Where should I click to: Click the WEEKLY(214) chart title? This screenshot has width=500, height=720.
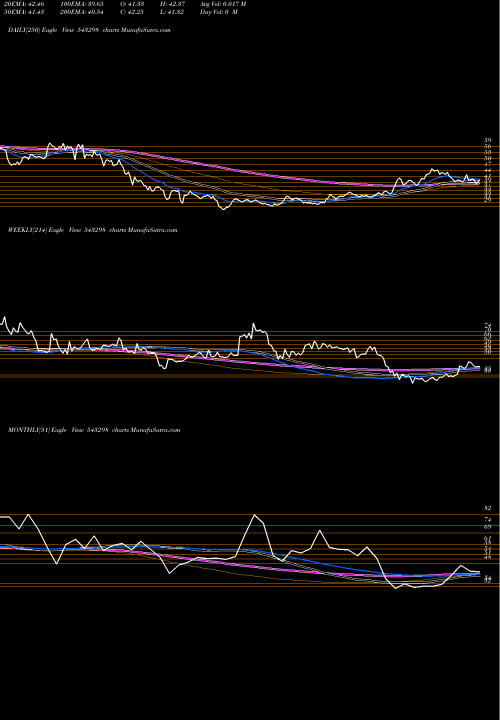(x=92, y=230)
